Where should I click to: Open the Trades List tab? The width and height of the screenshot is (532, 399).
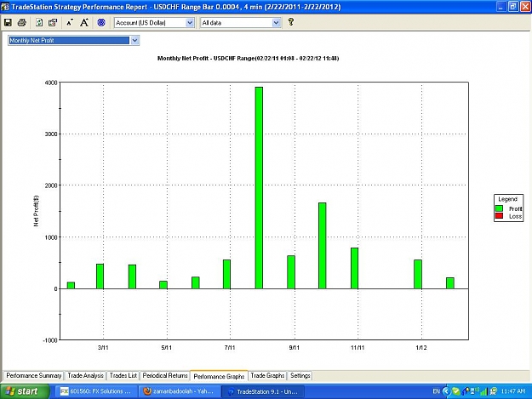point(123,376)
